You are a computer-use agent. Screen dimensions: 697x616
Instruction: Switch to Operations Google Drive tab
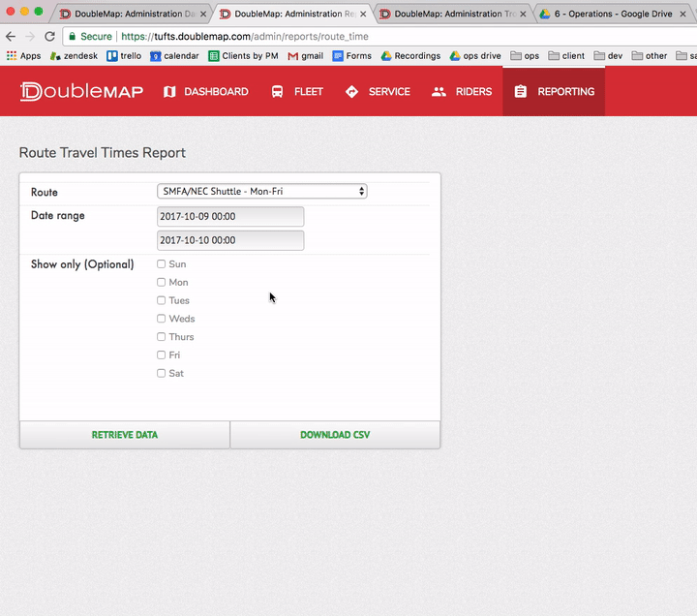tap(610, 14)
